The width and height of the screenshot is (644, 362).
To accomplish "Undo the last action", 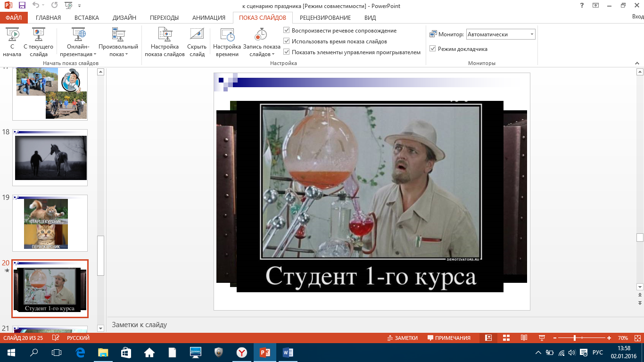I will (36, 5).
